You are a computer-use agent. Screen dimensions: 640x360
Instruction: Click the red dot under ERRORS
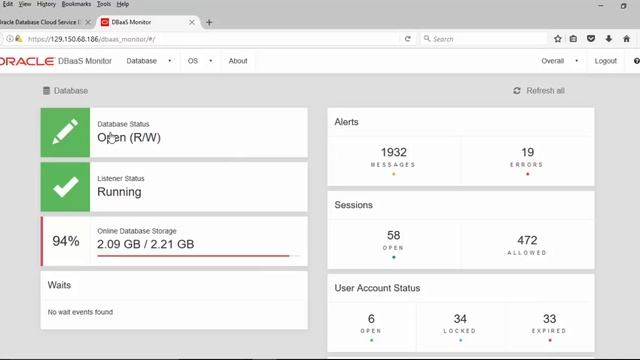(x=527, y=174)
